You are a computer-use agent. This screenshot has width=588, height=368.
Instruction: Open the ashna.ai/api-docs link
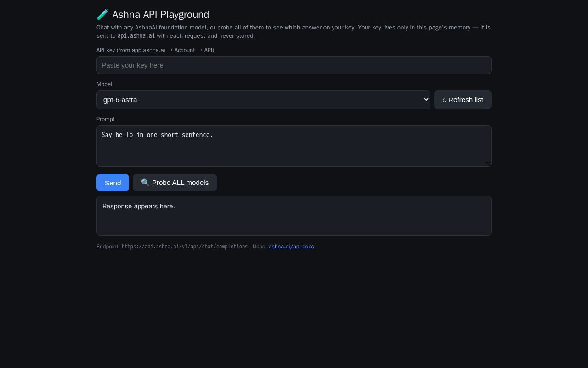tap(291, 247)
